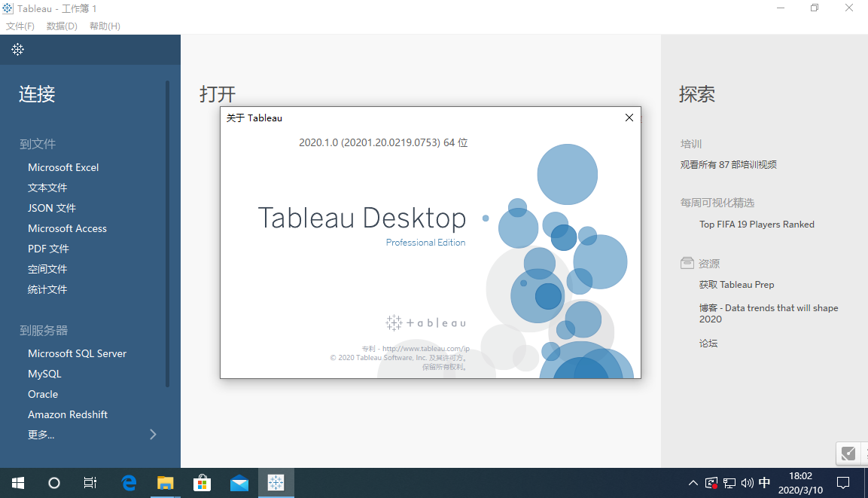Click the 培训 heading in 探索
The image size is (868, 498).
tap(691, 144)
